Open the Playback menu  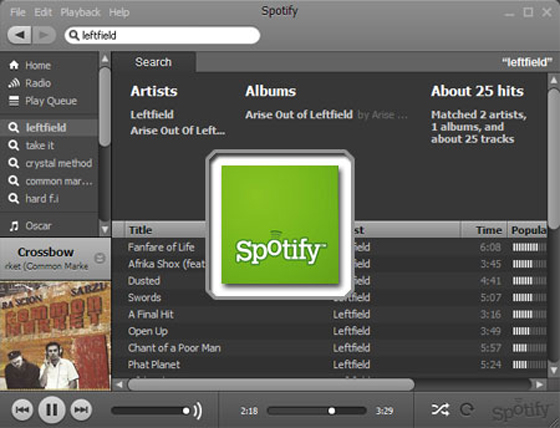[80, 13]
